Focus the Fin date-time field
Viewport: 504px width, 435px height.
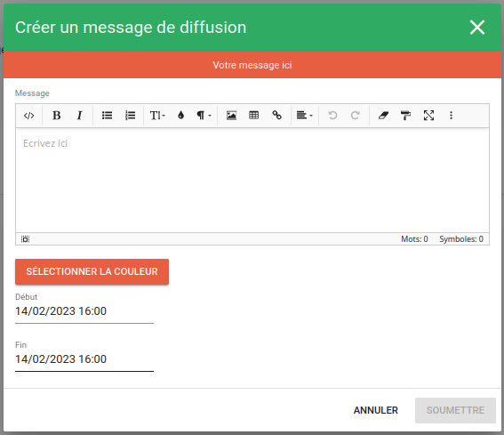[x=84, y=359]
